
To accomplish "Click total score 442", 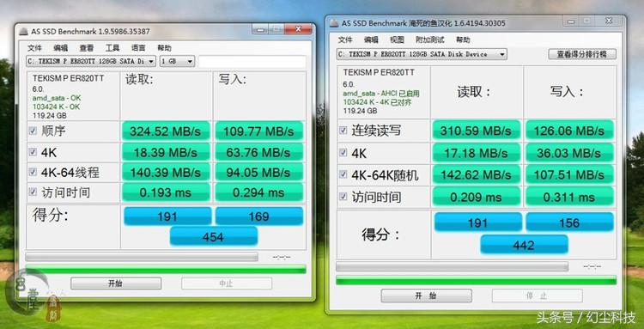I will tap(524, 245).
